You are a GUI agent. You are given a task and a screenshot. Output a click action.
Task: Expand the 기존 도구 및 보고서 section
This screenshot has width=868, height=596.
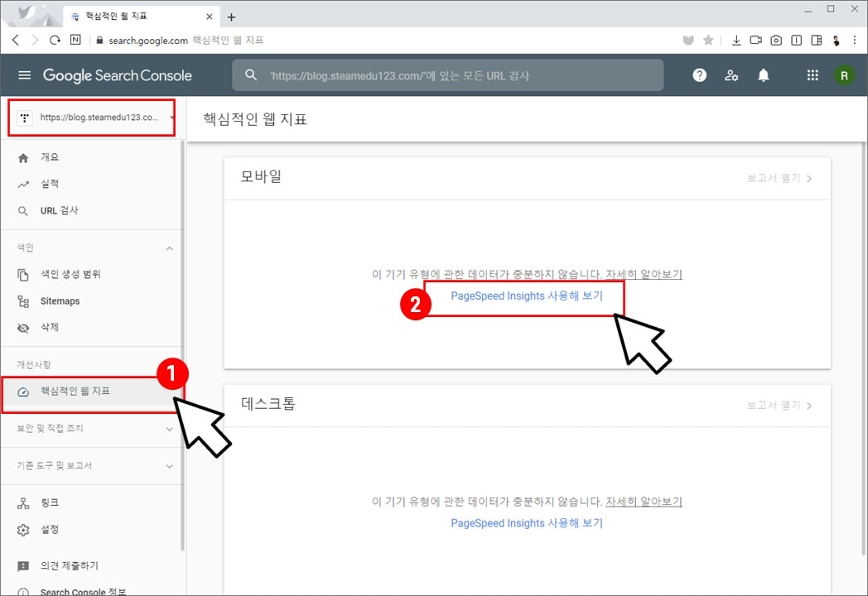pos(169,465)
